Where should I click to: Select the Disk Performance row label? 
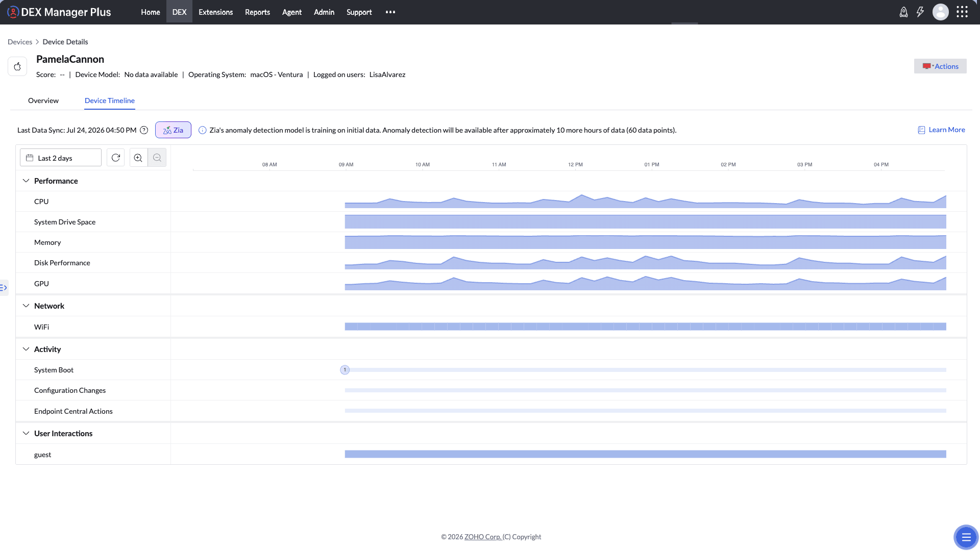[x=62, y=263]
